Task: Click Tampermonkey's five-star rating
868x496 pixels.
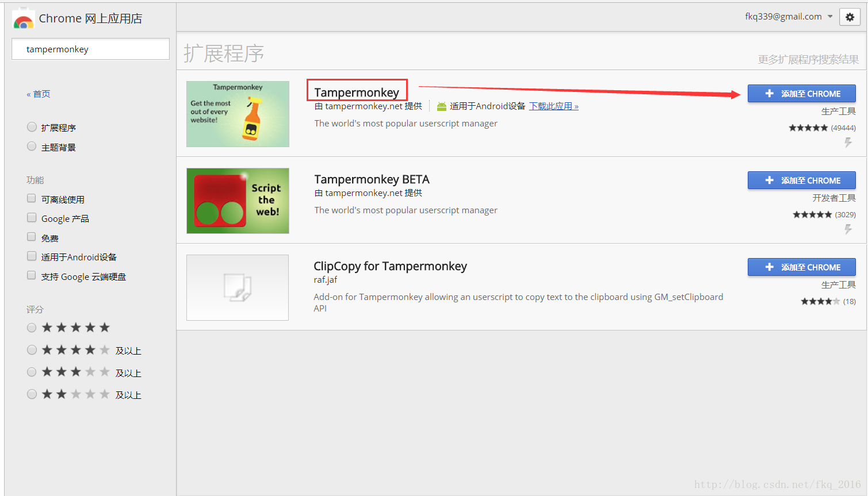Action: pyautogui.click(x=808, y=128)
